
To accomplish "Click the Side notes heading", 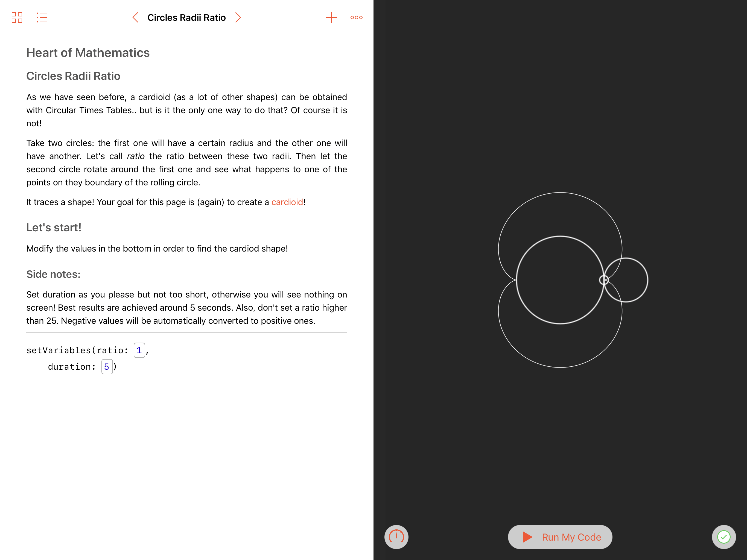I will pyautogui.click(x=53, y=274).
